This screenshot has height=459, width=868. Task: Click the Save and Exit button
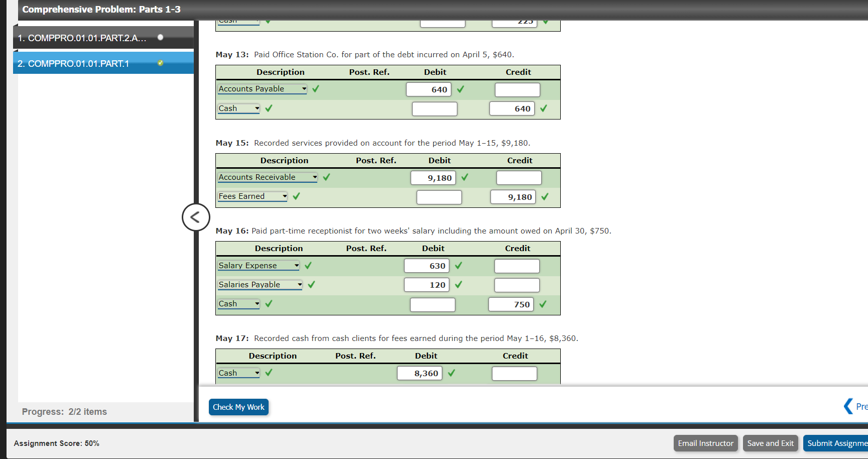(770, 443)
